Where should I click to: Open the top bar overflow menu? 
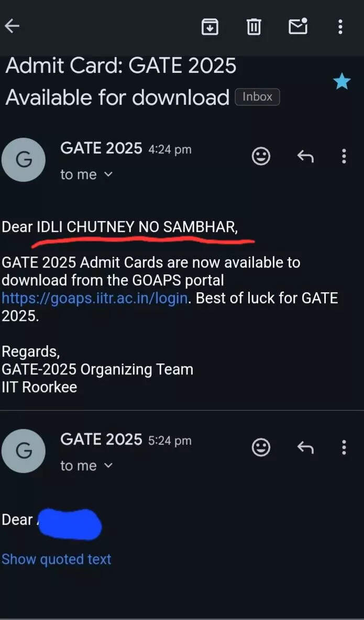pyautogui.click(x=340, y=26)
